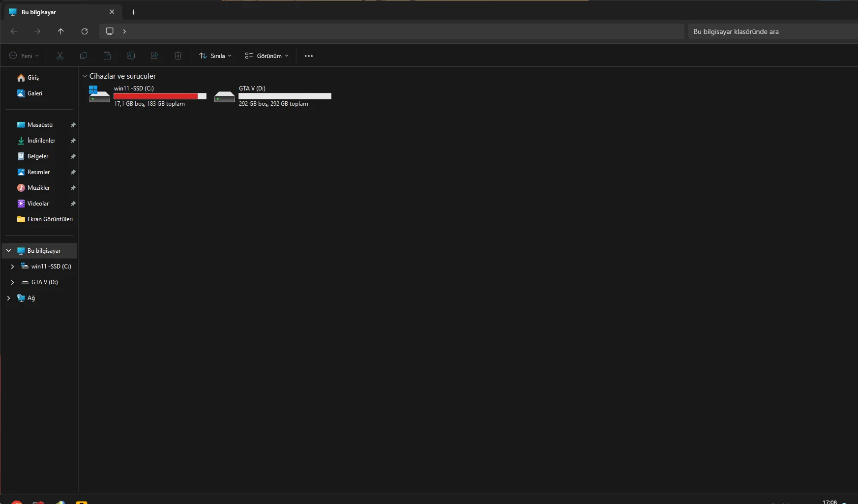
Task: Open Belgeler in quick access
Action: pyautogui.click(x=38, y=156)
